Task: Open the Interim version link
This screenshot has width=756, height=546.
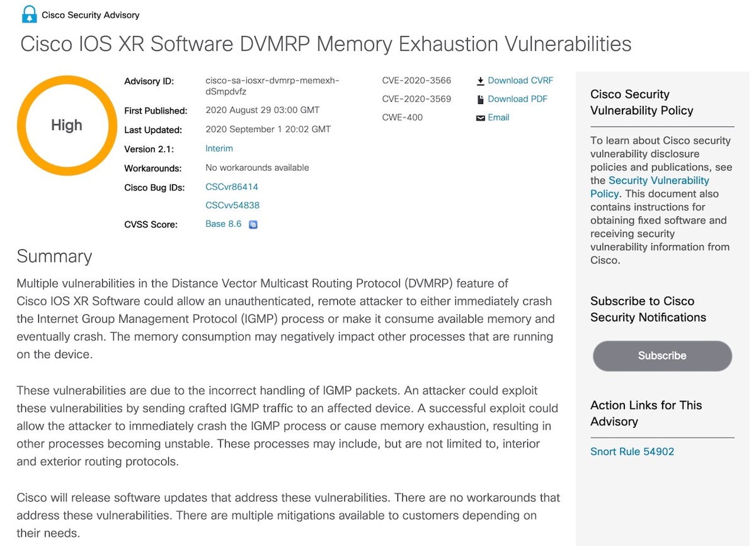Action: coord(219,149)
